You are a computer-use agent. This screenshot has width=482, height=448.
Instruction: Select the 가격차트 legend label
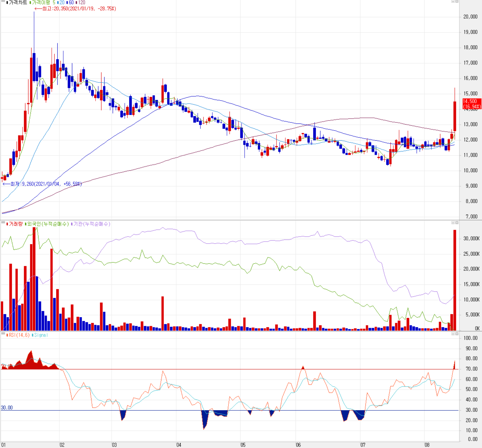pos(18,3)
